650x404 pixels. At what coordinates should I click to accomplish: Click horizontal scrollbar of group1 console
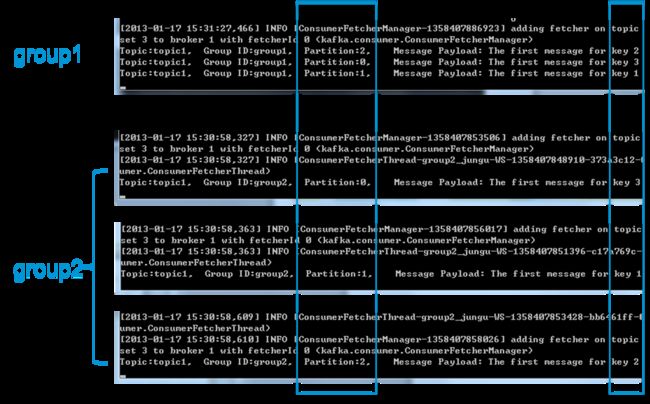[378, 92]
